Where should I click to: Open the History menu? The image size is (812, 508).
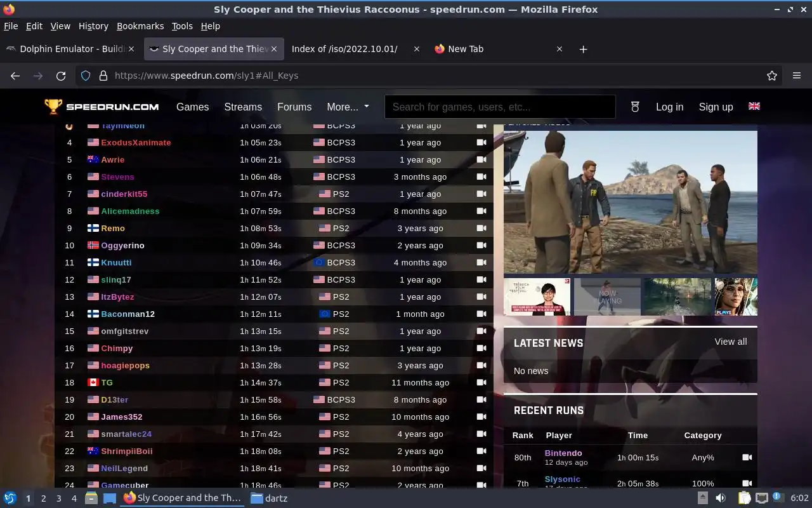[93, 26]
